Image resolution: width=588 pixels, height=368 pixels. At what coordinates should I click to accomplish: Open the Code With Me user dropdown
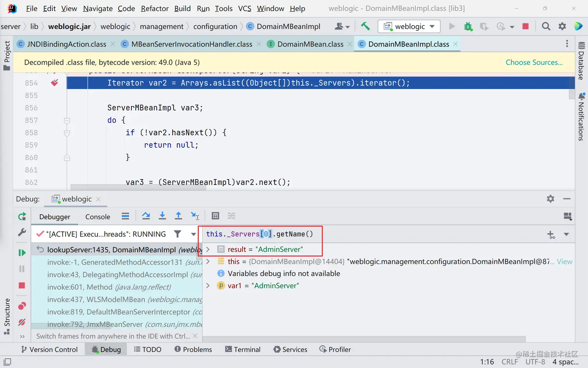pos(342,26)
